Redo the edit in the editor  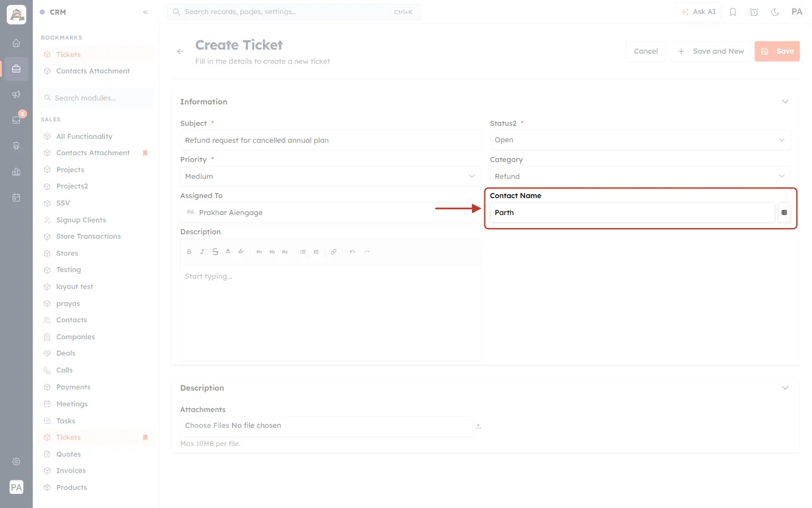coord(367,252)
